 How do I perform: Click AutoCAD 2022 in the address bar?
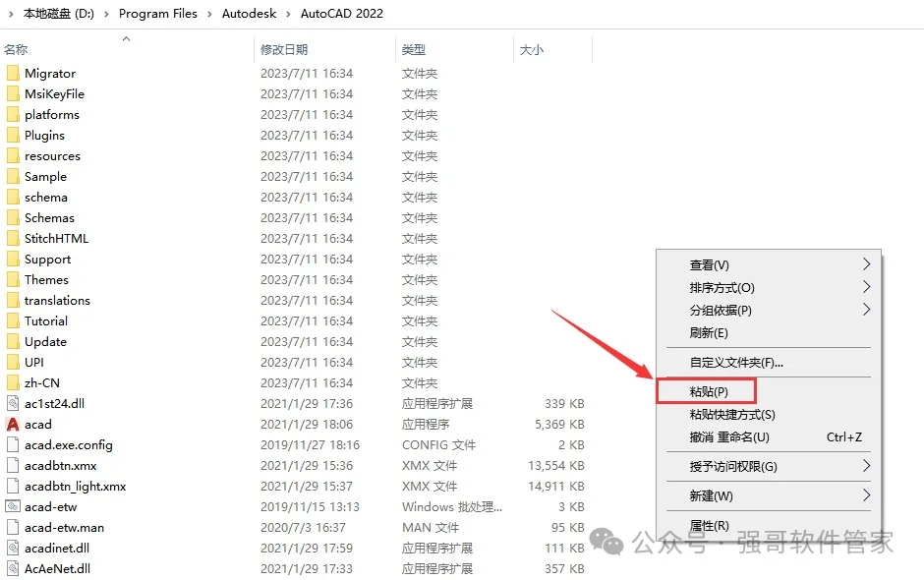pos(342,14)
